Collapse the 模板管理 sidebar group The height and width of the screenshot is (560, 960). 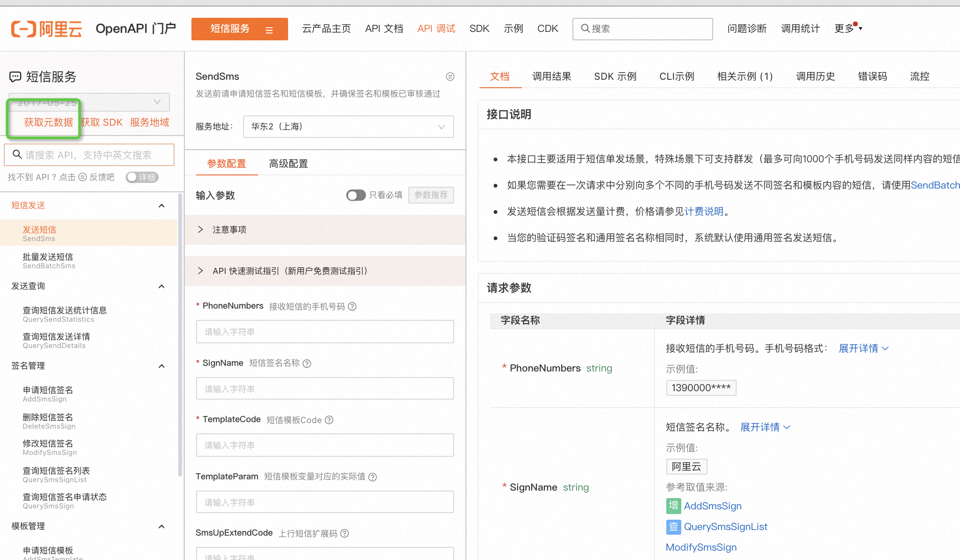(x=161, y=526)
